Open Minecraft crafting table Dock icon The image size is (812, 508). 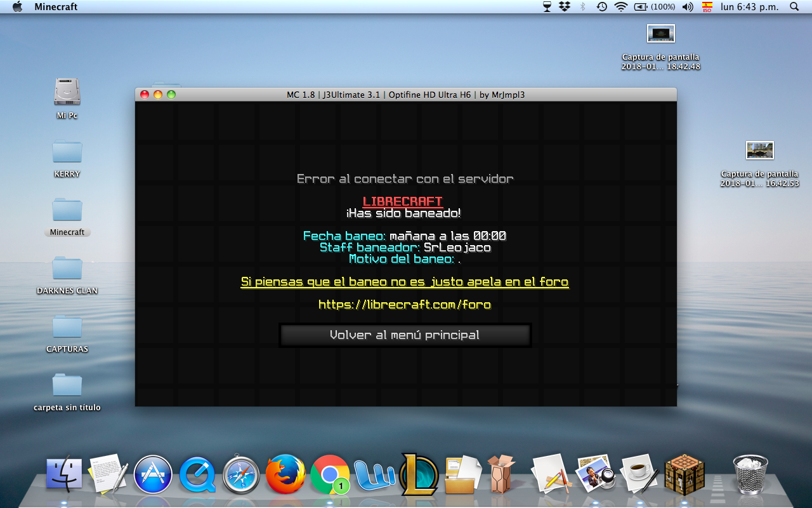(x=684, y=475)
